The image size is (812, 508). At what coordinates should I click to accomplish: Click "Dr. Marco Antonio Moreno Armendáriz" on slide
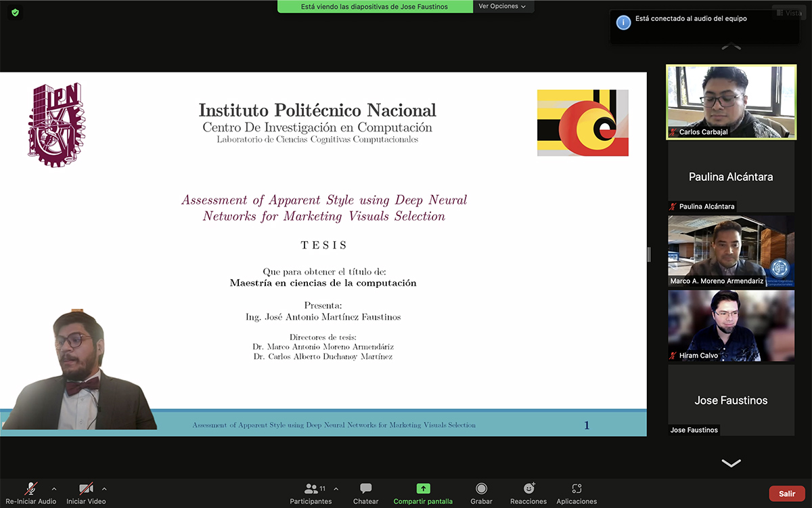pyautogui.click(x=323, y=347)
